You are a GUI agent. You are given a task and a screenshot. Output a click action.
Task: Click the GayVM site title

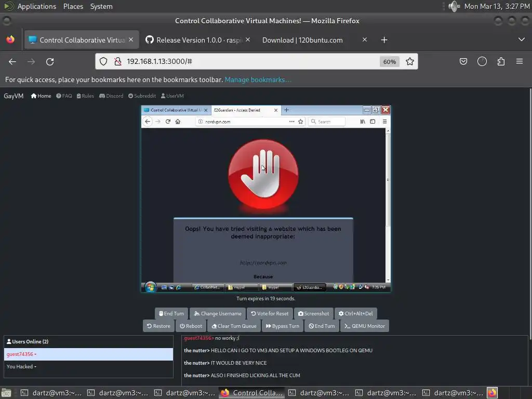click(14, 96)
